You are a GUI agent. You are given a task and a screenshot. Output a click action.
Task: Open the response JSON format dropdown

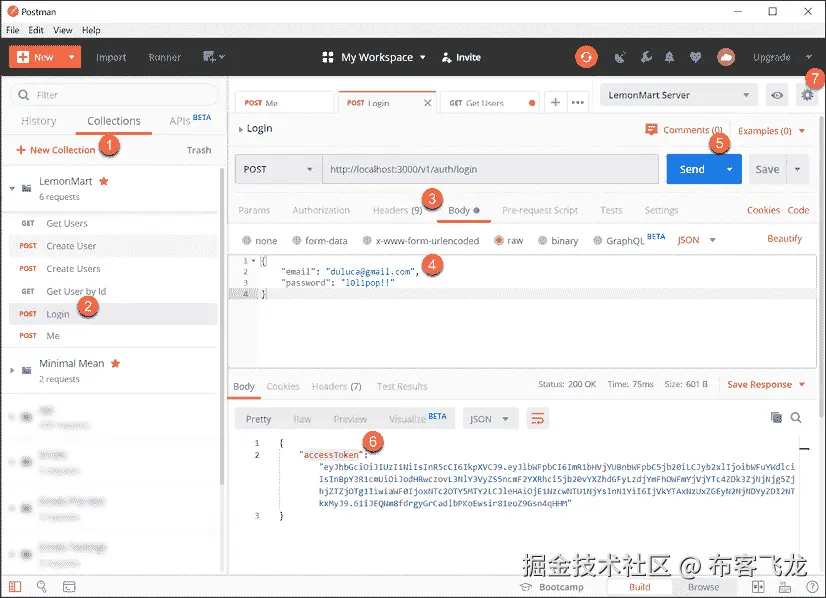click(490, 419)
